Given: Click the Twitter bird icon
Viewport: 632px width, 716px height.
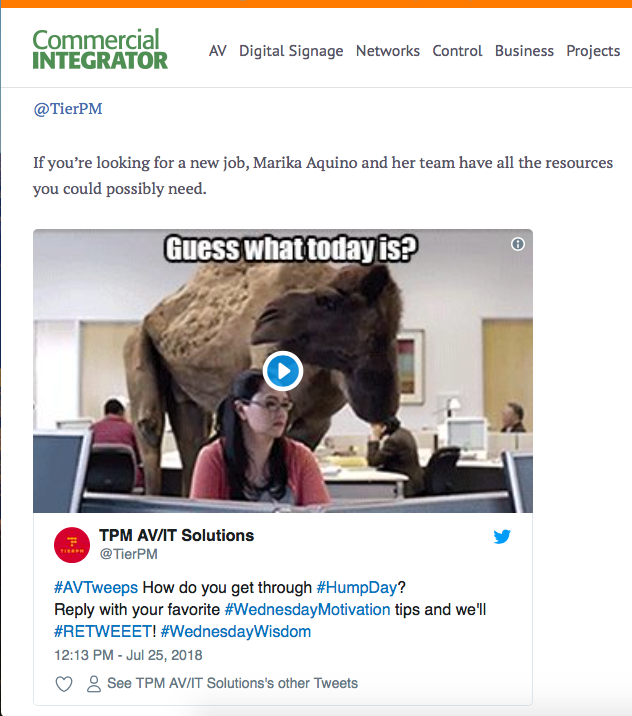Looking at the screenshot, I should pos(502,537).
